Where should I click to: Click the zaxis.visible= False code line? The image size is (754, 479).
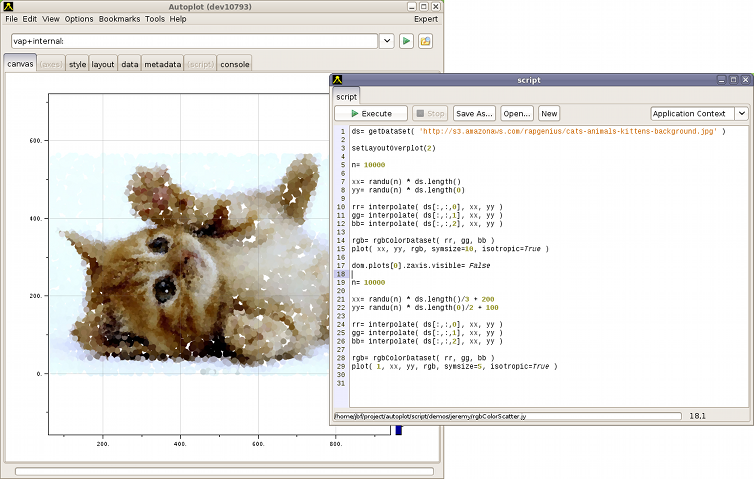(x=421, y=265)
